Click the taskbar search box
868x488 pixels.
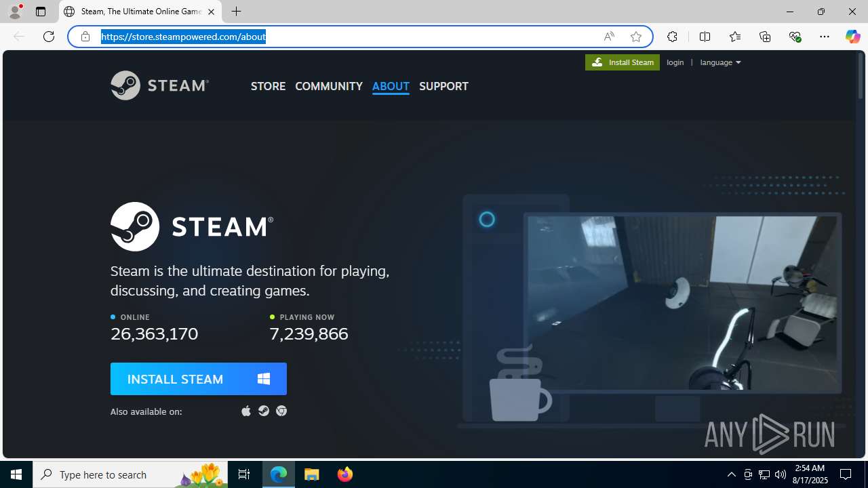pos(130,474)
